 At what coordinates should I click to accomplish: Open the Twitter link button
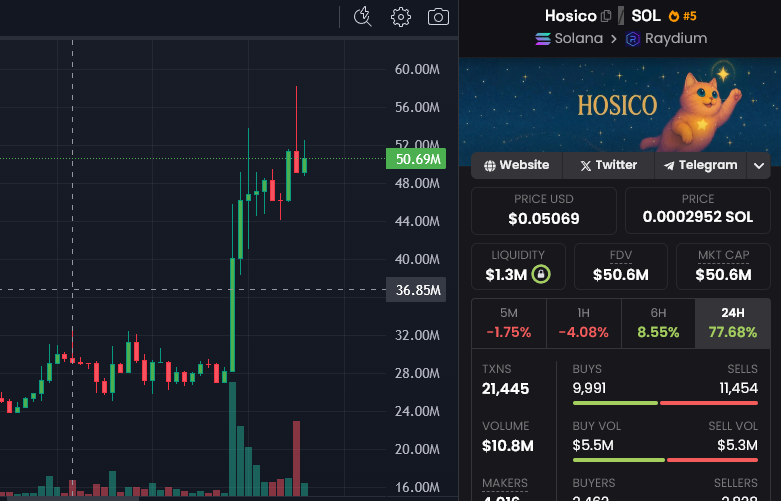[608, 165]
